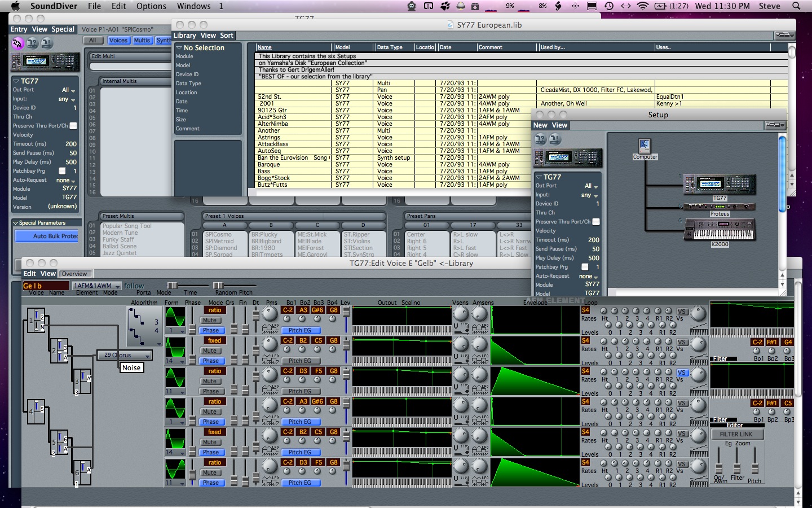Click the transmit '!' icon in the Setup window
Image resolution: width=812 pixels, height=508 pixels.
coord(555,139)
